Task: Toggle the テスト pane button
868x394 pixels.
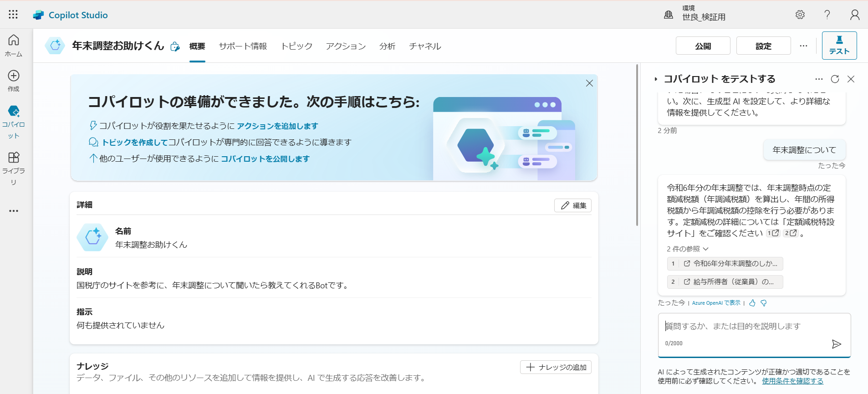Action: (x=839, y=46)
